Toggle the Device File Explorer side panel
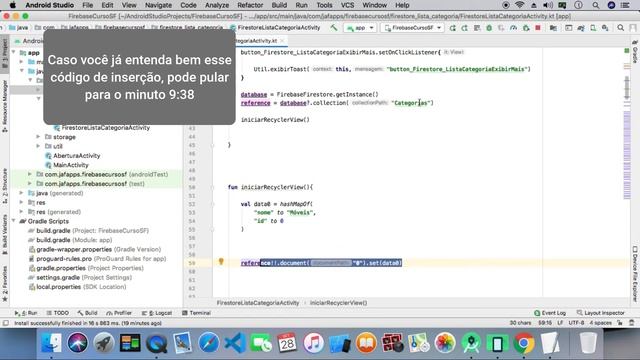 click(635, 273)
